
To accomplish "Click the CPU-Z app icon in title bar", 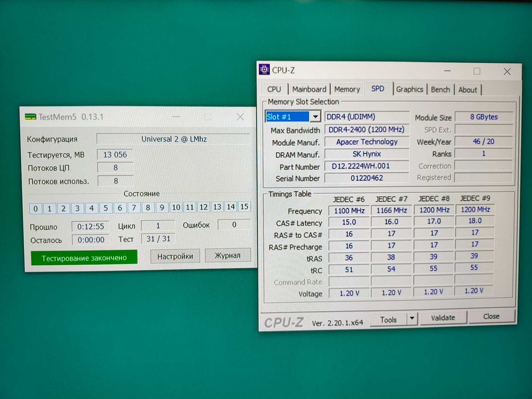I will (x=264, y=70).
